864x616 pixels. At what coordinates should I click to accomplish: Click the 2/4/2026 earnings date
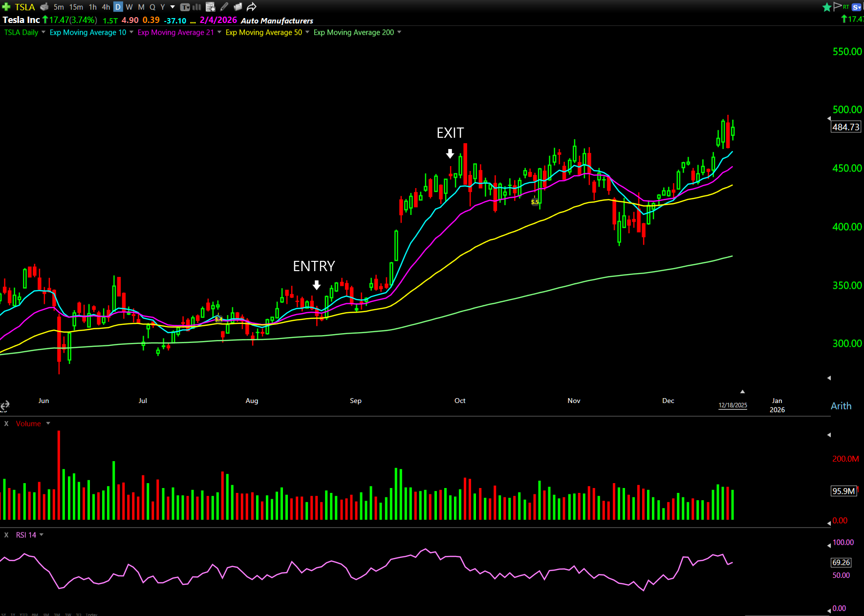(x=218, y=20)
